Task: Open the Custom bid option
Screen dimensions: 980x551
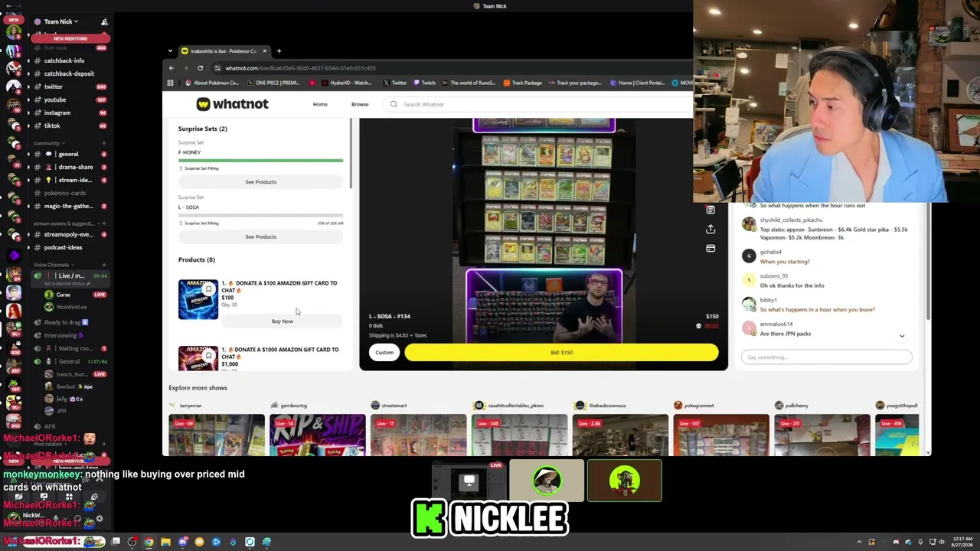Action: pos(384,353)
